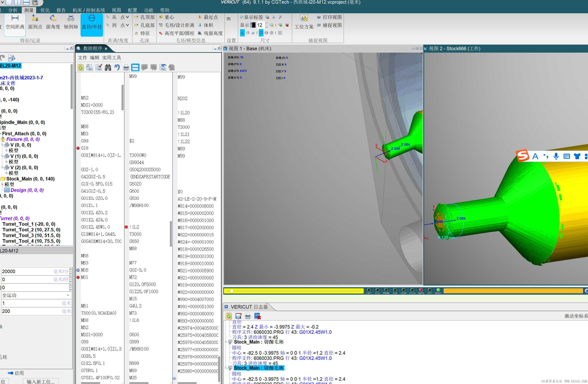
Task: Toggle the red marker beside !1L2
Action: pos(126,227)
